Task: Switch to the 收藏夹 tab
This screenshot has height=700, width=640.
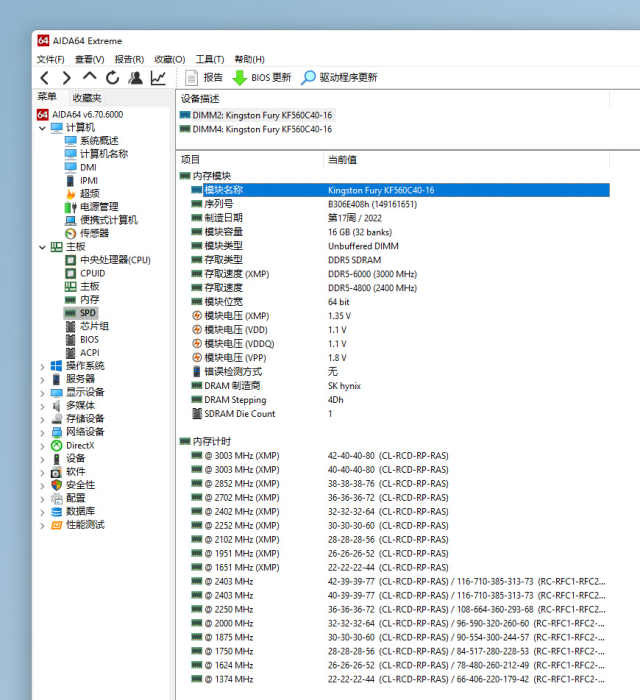Action: tap(87, 97)
